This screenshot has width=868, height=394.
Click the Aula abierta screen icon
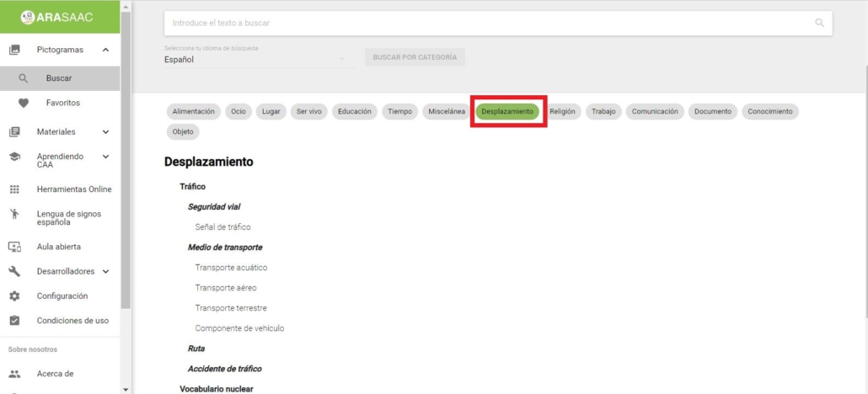coord(15,247)
